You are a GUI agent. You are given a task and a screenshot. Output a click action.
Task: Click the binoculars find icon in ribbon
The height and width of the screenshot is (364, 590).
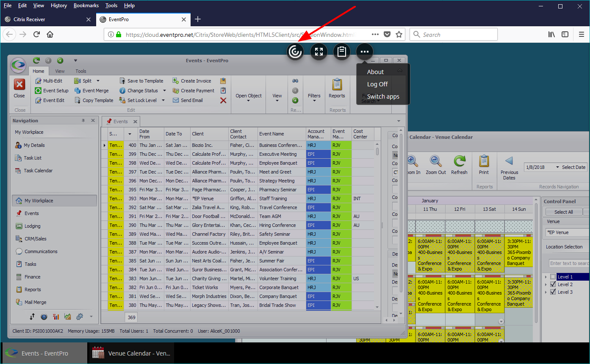coord(295,81)
